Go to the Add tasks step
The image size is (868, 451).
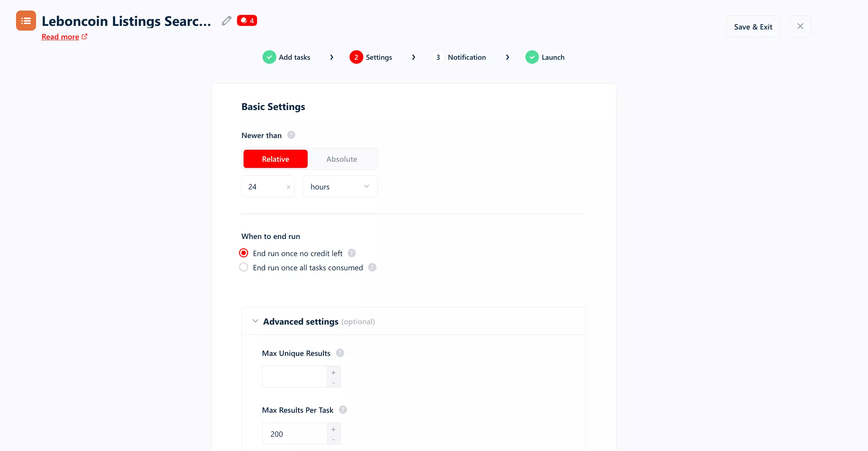tap(287, 57)
